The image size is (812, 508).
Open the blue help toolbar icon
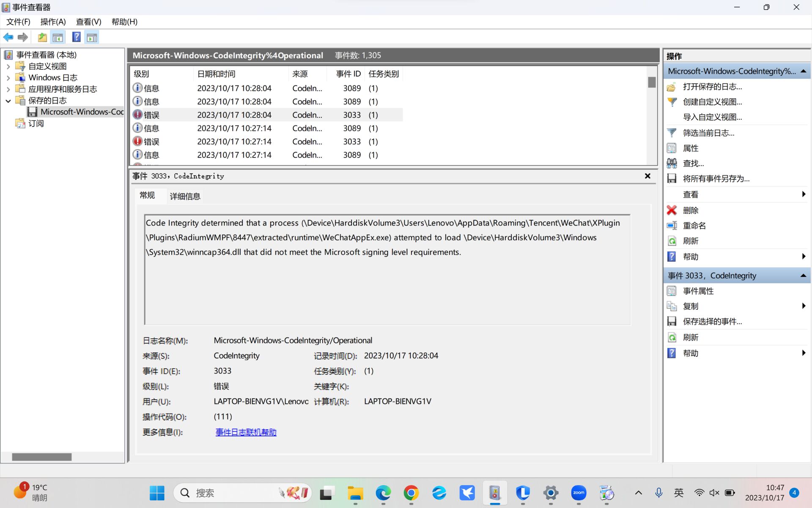[x=77, y=37]
